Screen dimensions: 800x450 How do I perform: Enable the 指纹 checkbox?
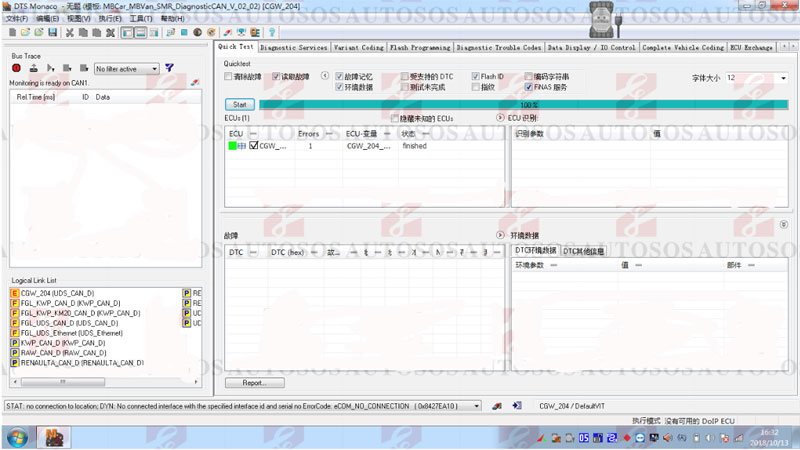(x=476, y=87)
